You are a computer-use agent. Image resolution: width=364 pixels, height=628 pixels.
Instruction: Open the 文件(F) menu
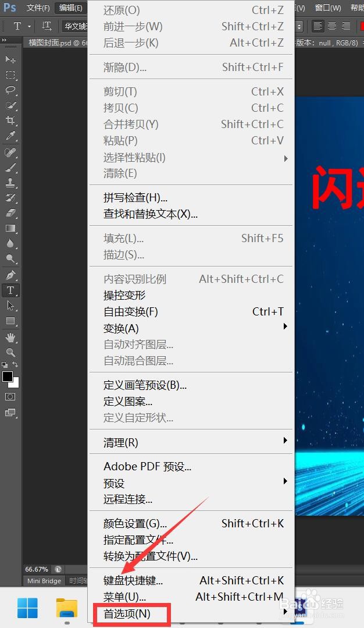point(38,8)
